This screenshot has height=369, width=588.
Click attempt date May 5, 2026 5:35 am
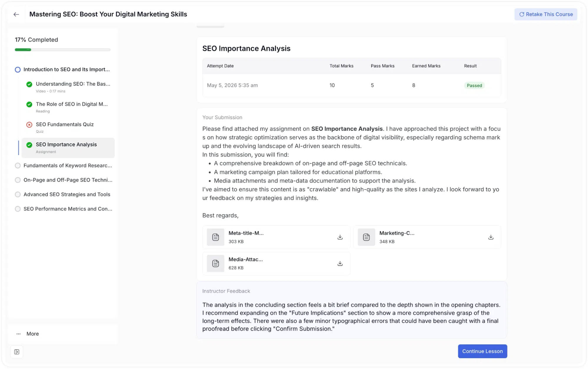tap(232, 85)
